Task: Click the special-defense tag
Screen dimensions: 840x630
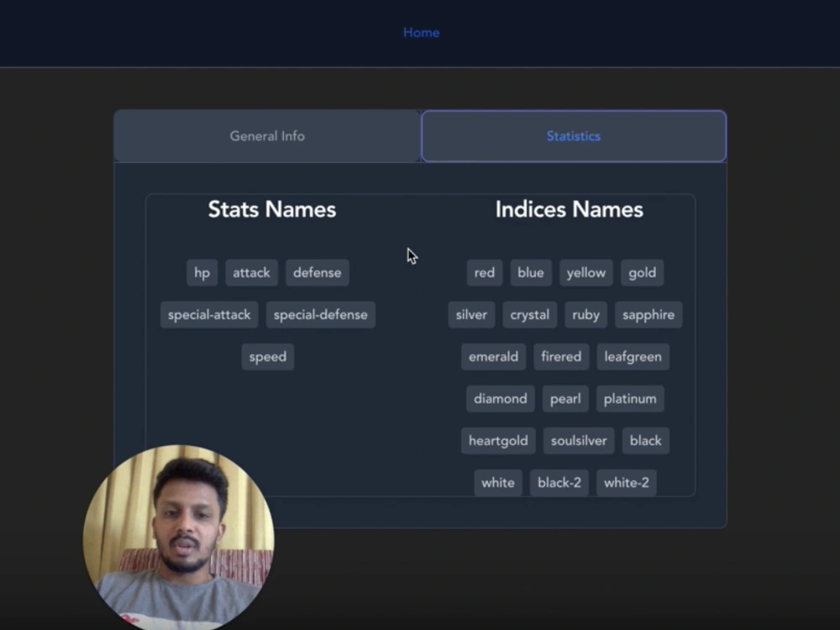Action: coord(320,314)
